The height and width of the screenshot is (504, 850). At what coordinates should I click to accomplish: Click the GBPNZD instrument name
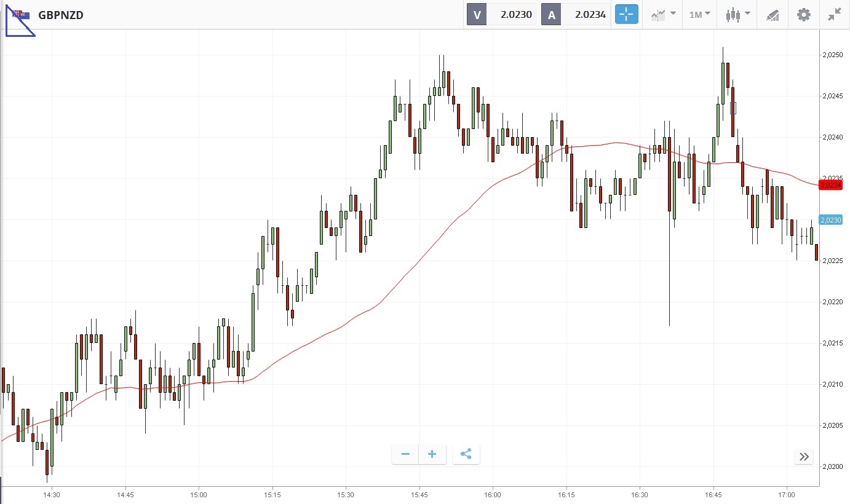[60, 15]
